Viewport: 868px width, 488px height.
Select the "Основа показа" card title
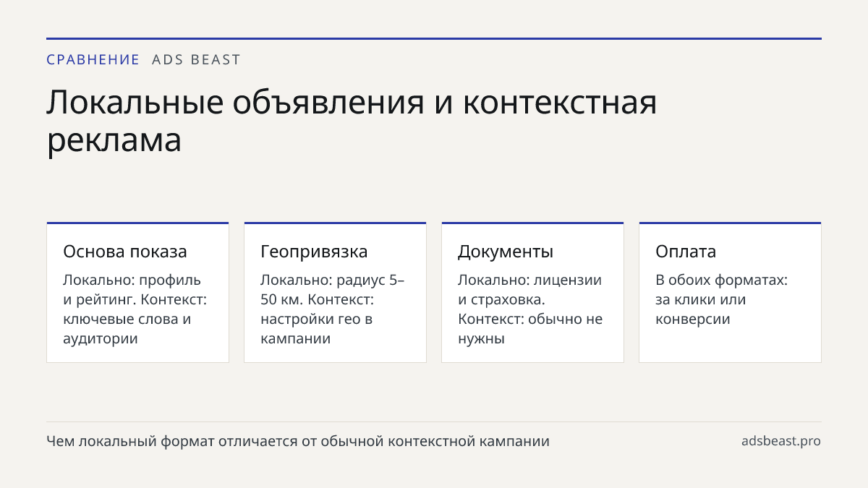click(x=125, y=252)
